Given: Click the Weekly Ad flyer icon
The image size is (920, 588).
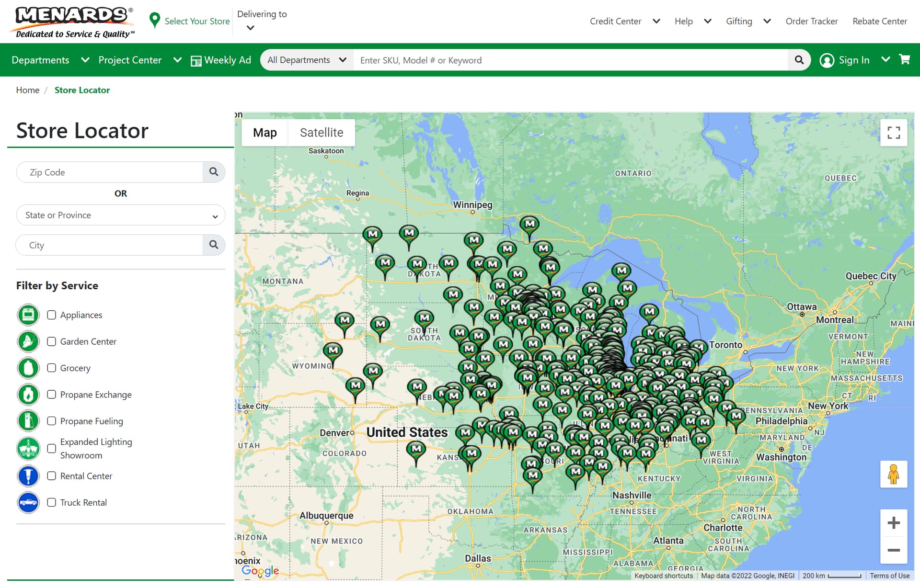Looking at the screenshot, I should (x=196, y=61).
